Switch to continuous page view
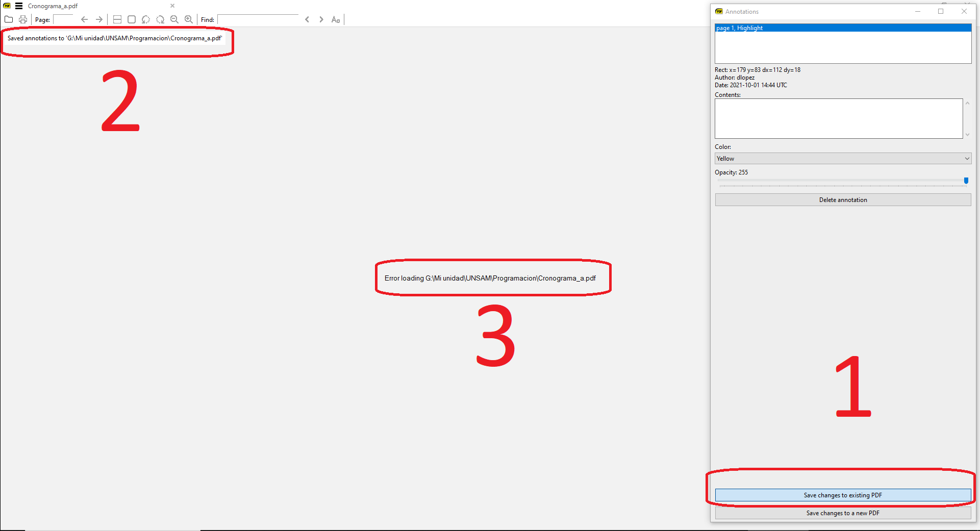 pyautogui.click(x=117, y=19)
